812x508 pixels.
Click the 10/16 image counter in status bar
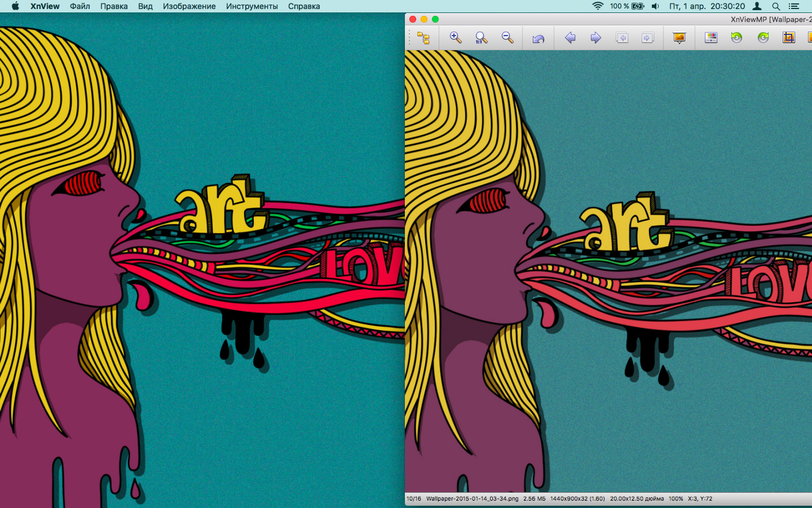414,499
